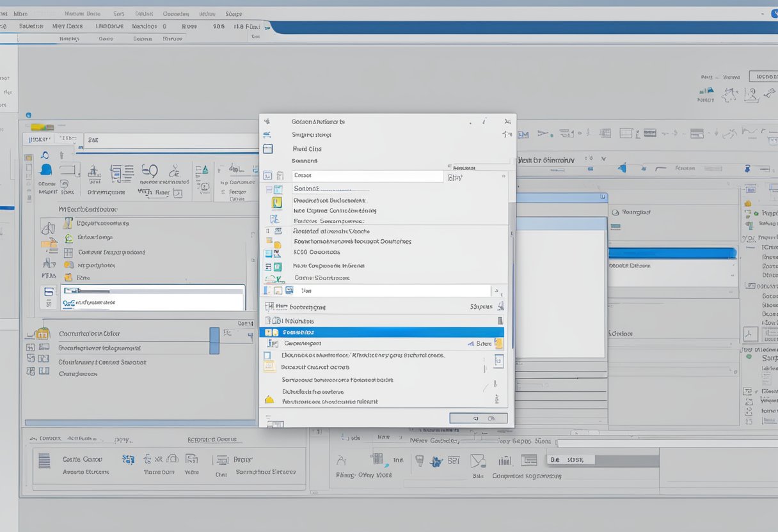Open the rightmost menu bar item

[x=234, y=13]
